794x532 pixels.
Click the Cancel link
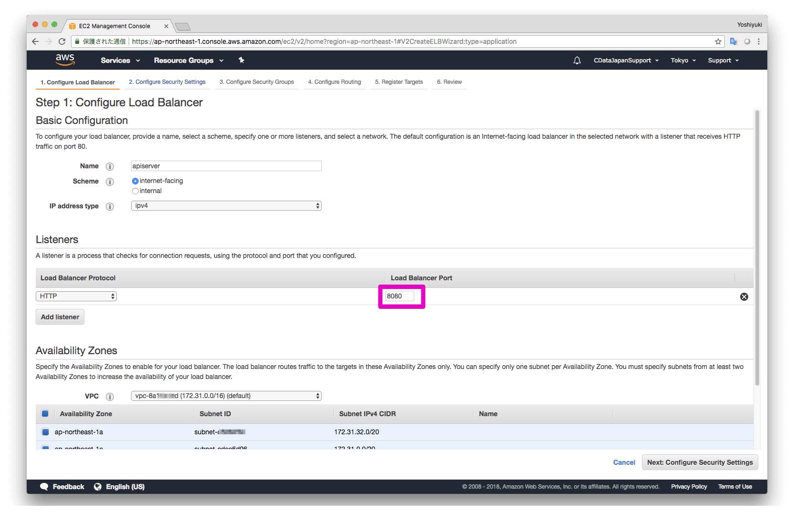[x=624, y=462]
